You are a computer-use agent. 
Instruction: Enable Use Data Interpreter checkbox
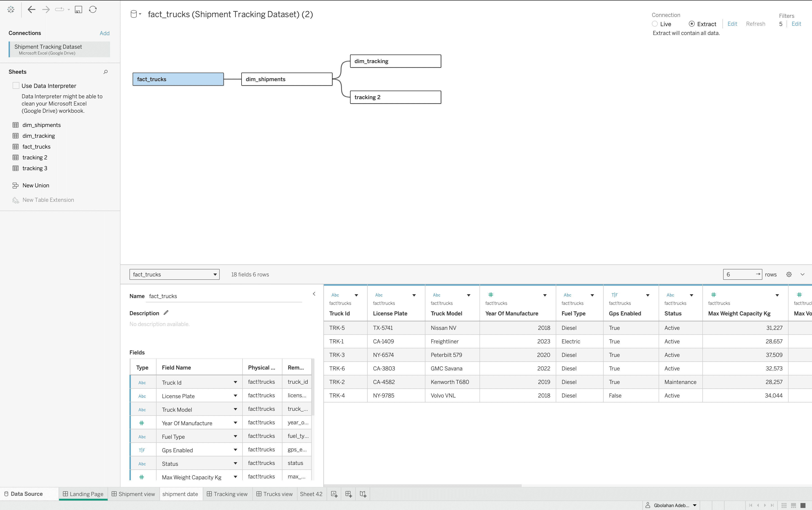tap(16, 86)
